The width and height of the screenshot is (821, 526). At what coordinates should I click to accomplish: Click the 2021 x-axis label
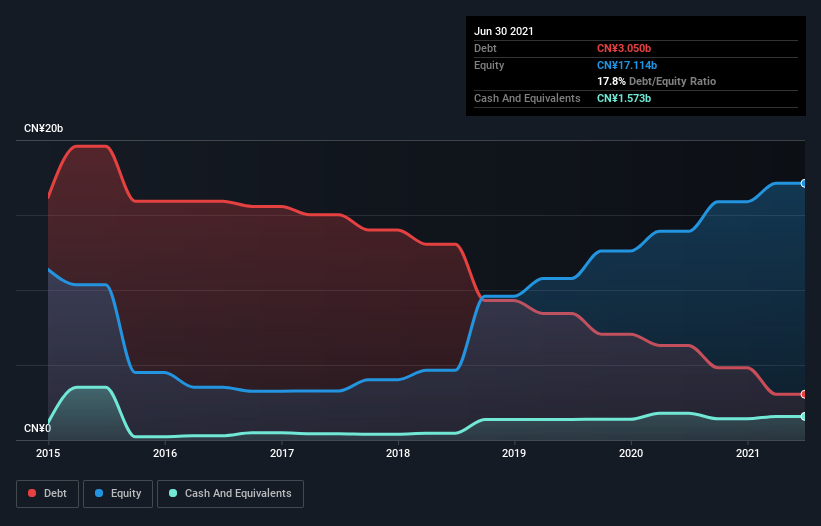tap(748, 453)
